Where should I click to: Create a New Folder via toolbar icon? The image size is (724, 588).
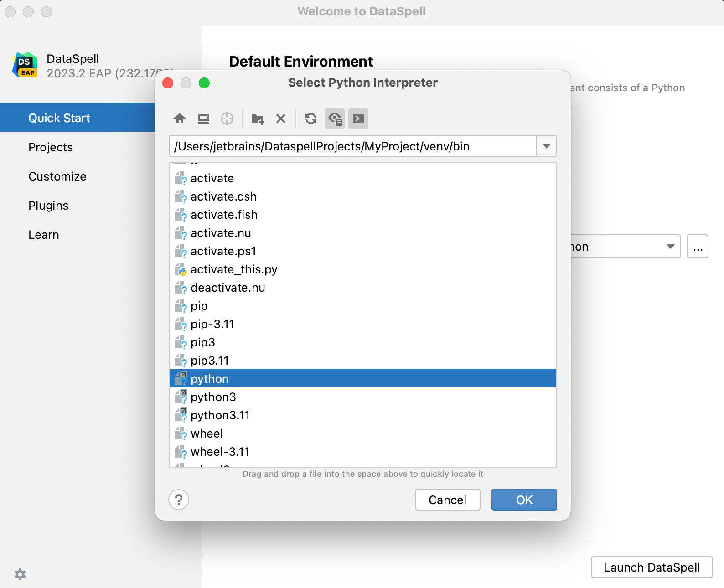(258, 119)
